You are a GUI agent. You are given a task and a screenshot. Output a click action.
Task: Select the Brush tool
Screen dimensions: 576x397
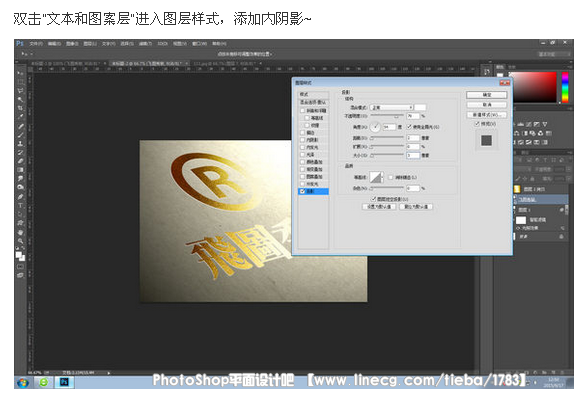point(20,135)
